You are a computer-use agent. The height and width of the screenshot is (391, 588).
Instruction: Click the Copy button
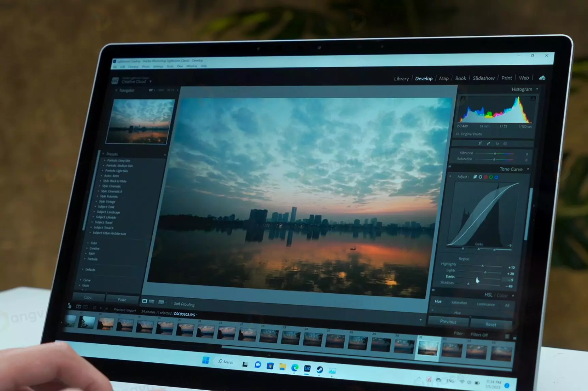[x=88, y=297]
